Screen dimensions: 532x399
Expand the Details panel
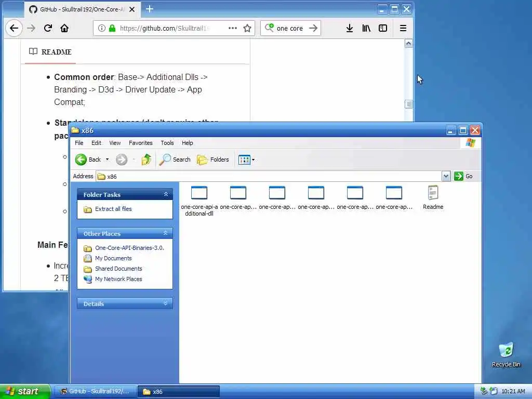tap(166, 303)
